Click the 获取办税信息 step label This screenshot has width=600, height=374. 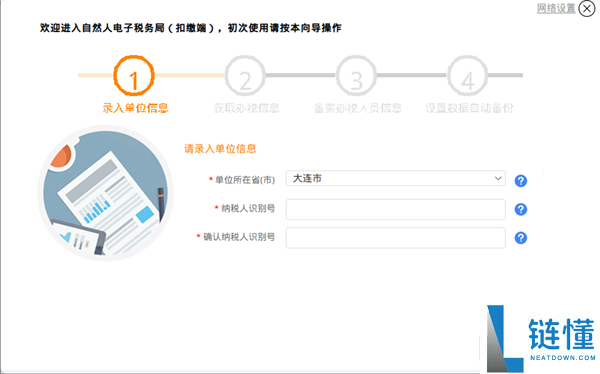point(246,108)
